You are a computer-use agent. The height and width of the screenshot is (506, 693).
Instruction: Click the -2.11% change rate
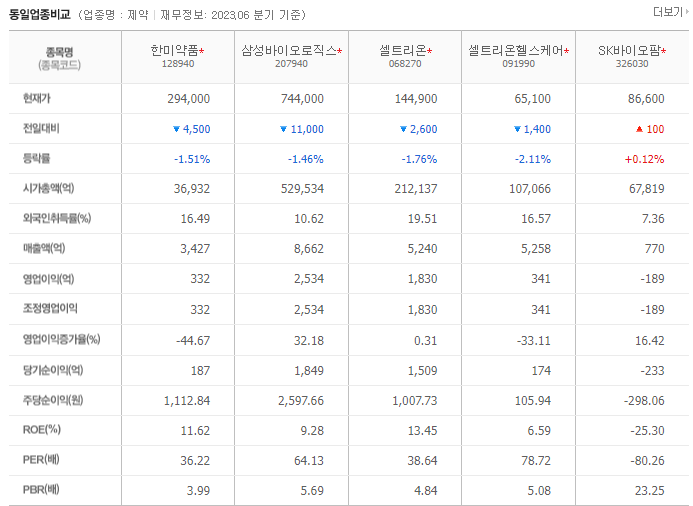[533, 159]
